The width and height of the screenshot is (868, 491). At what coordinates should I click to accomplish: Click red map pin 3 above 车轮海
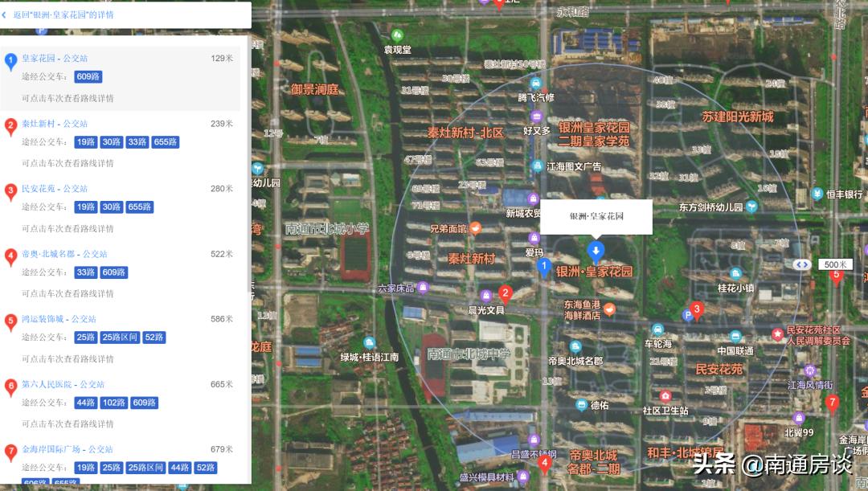pos(697,310)
